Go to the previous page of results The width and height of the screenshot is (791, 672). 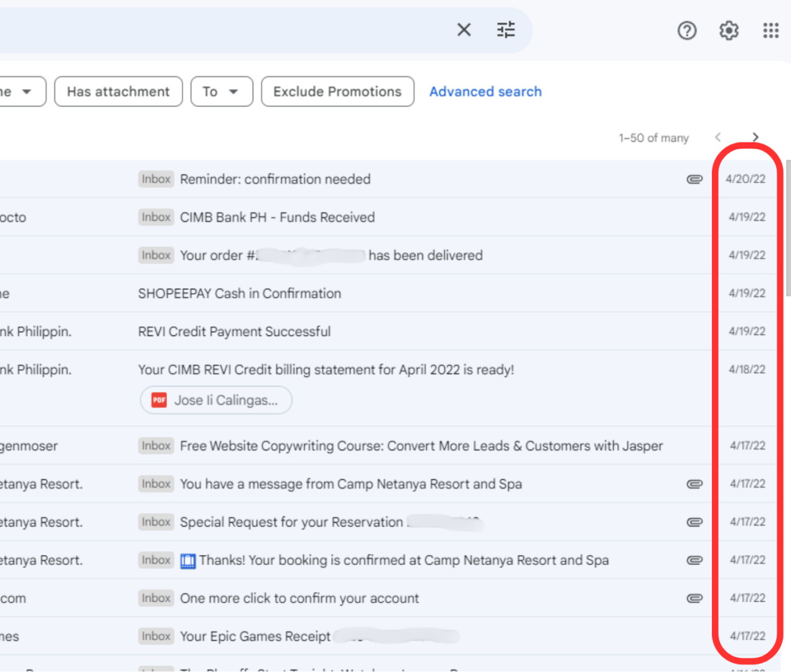coord(718,137)
